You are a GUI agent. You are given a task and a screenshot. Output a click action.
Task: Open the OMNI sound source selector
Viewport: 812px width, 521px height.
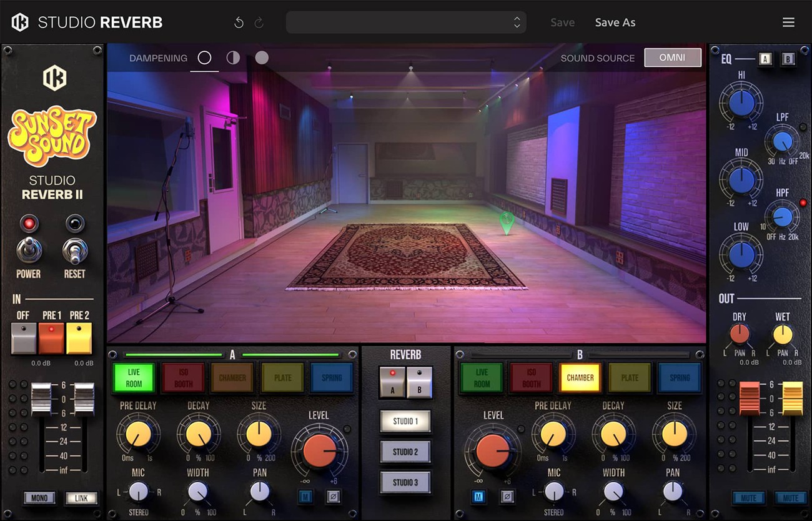673,57
